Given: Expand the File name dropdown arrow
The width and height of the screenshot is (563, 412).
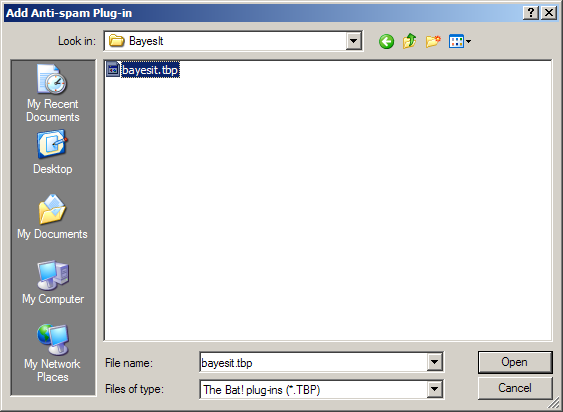Looking at the screenshot, I should [x=434, y=362].
